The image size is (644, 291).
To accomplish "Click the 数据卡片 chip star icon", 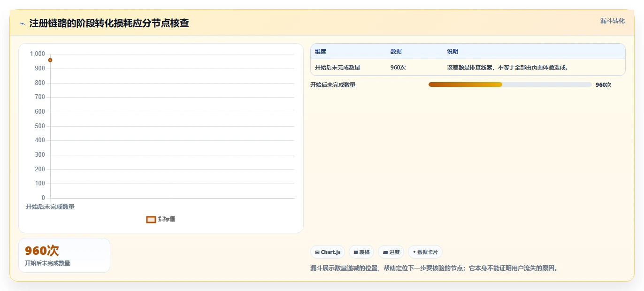I will (414, 252).
